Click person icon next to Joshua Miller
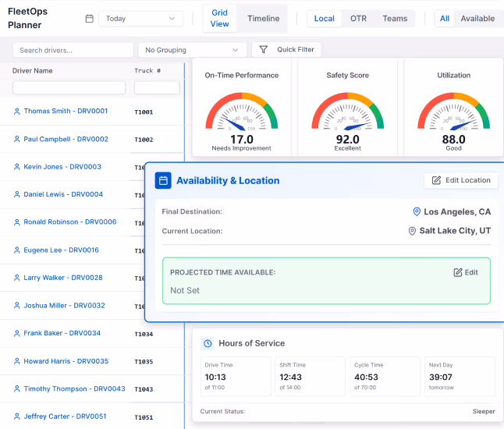 tap(16, 306)
